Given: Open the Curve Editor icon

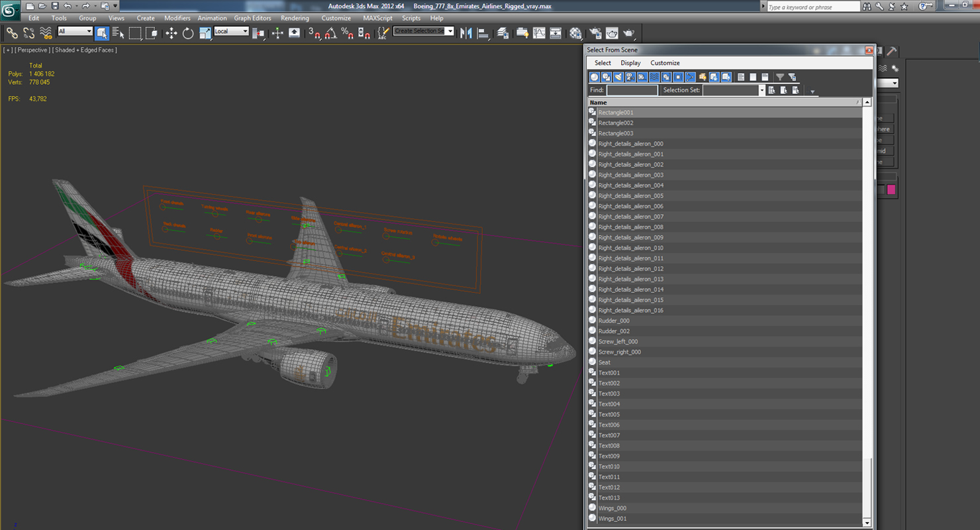Looking at the screenshot, I should [540, 33].
